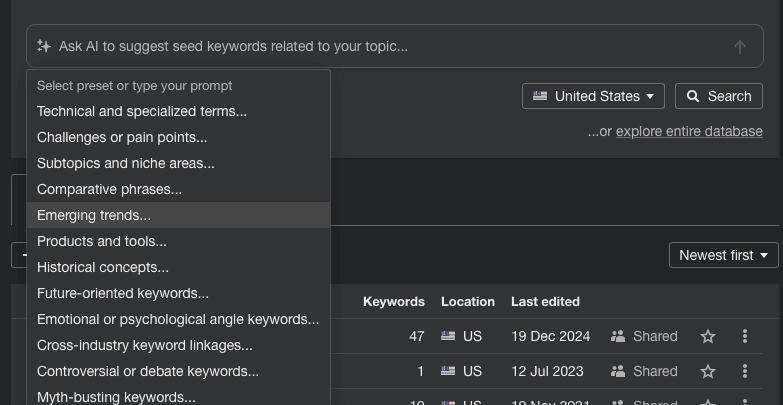Viewport: 783px width, 405px height.
Task: Select Comparative phrases from preset list
Action: click(x=109, y=189)
